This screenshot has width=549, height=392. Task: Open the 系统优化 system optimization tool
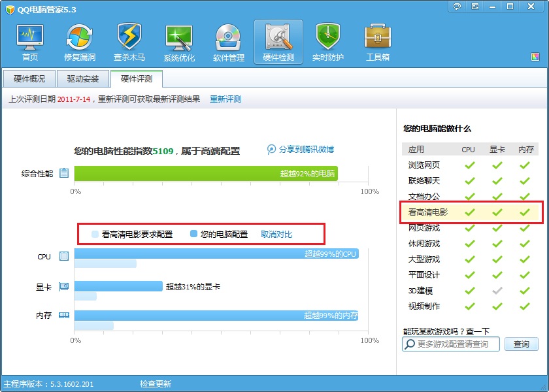178,39
